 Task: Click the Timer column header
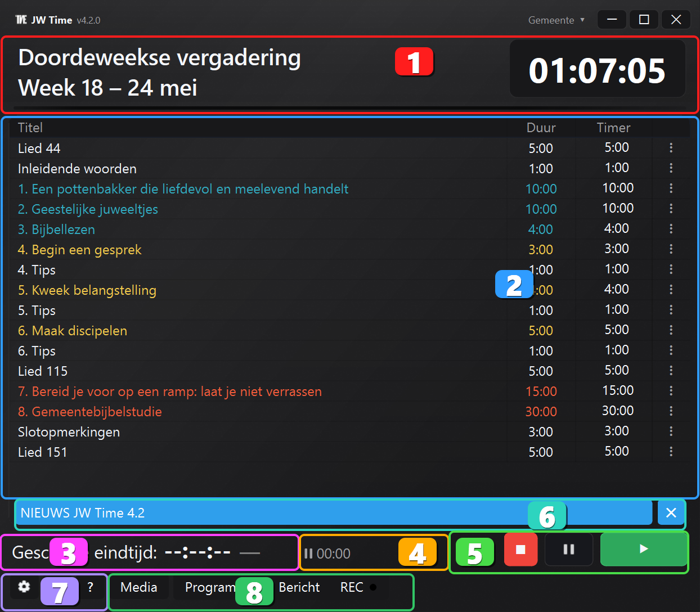[x=613, y=128]
